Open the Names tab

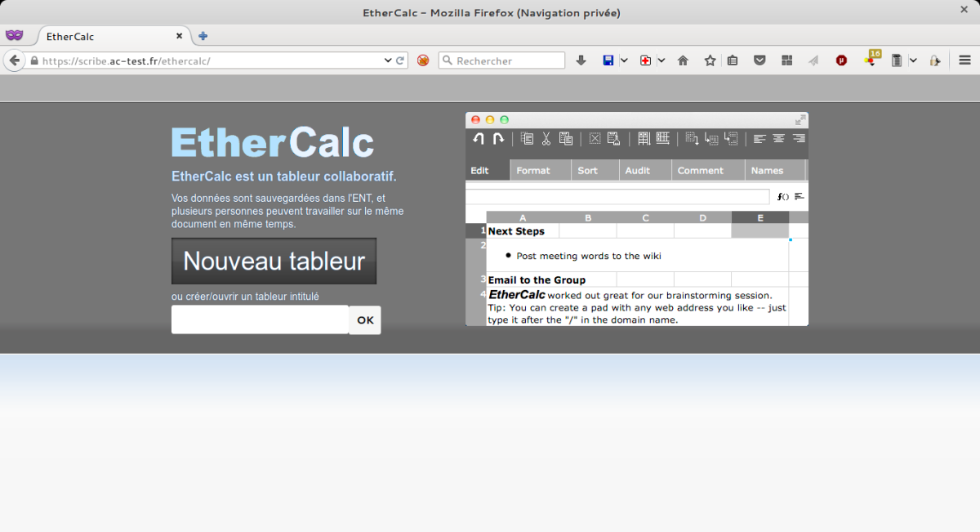pos(775,170)
